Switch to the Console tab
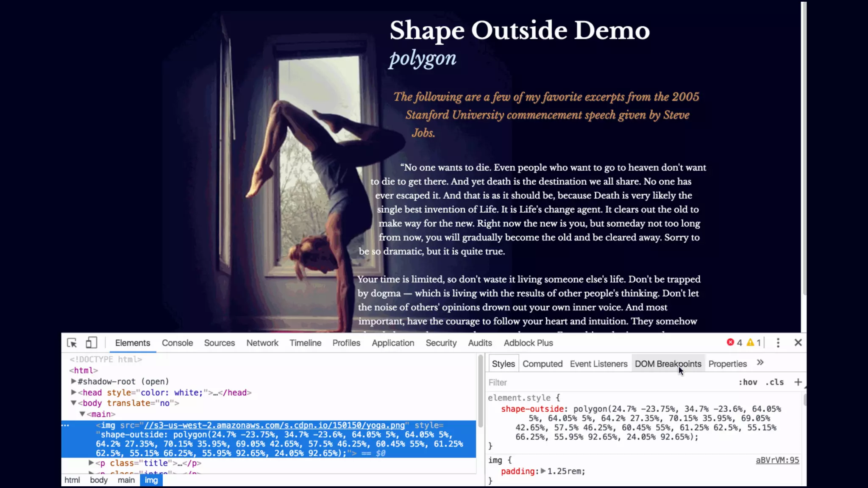 point(177,343)
